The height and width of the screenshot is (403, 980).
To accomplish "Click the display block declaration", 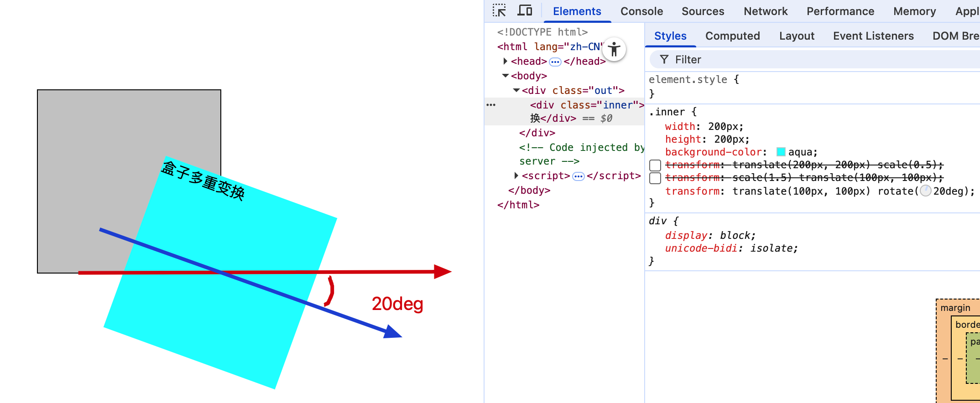I will [x=710, y=235].
